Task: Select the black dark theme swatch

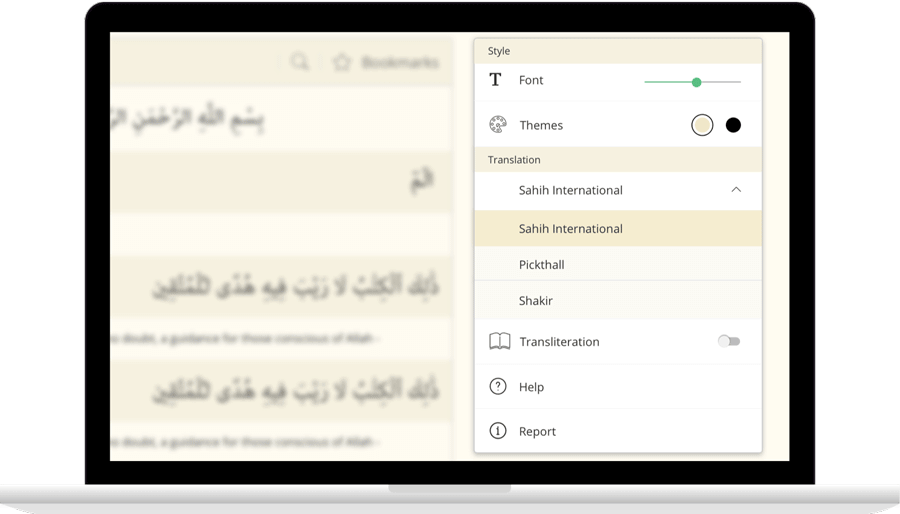Action: 733,125
